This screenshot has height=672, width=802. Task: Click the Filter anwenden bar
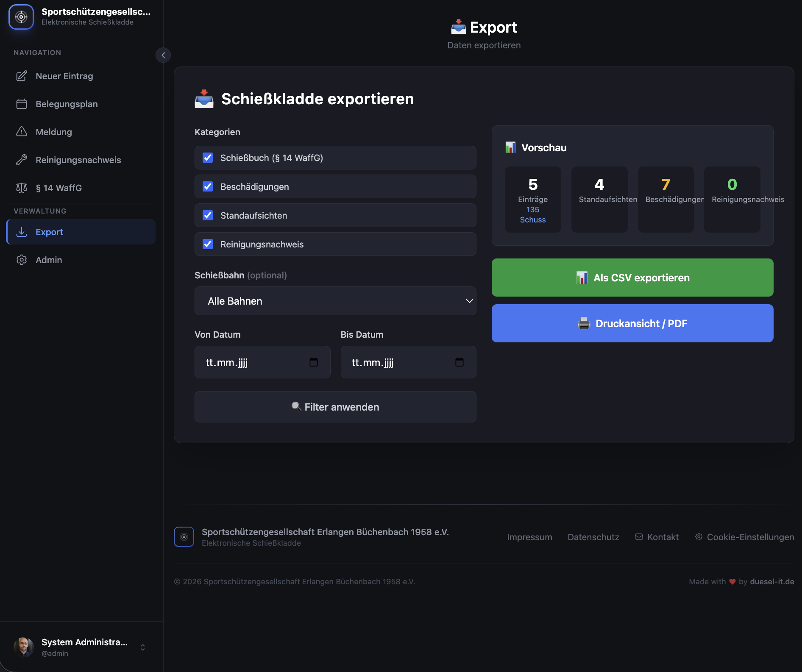[x=335, y=407]
